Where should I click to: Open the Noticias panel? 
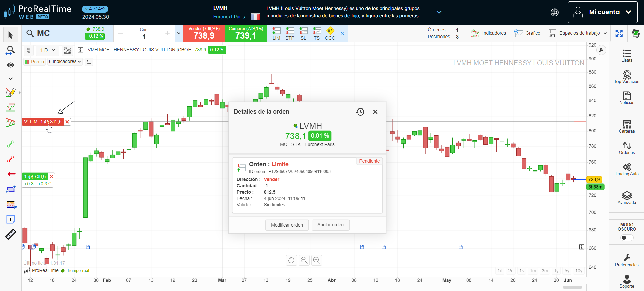click(627, 98)
